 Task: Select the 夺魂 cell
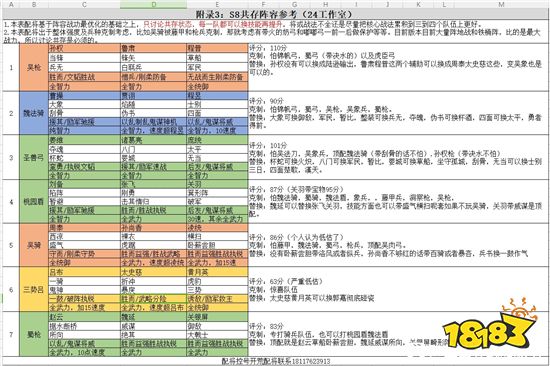pos(84,149)
